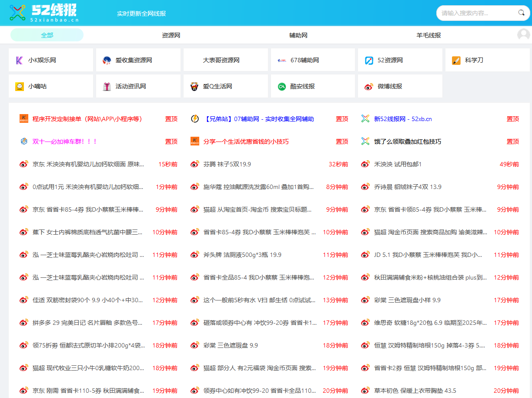Open the 施华蔻 控油赋源洗发露 post
Viewport: 532px width, 398px height.
coord(259,187)
